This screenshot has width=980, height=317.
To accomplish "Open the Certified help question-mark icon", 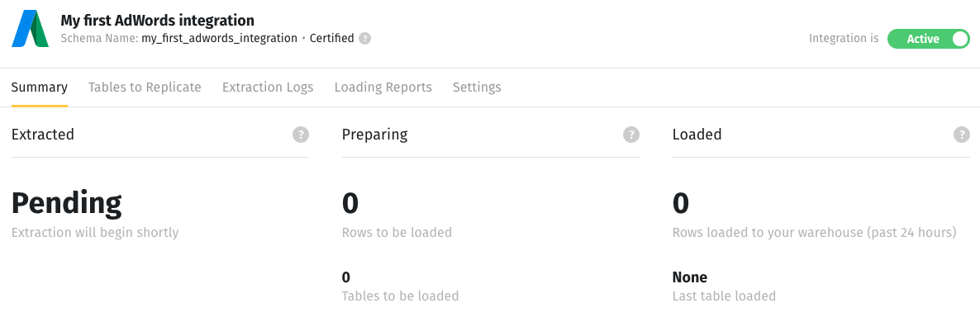I will click(365, 39).
